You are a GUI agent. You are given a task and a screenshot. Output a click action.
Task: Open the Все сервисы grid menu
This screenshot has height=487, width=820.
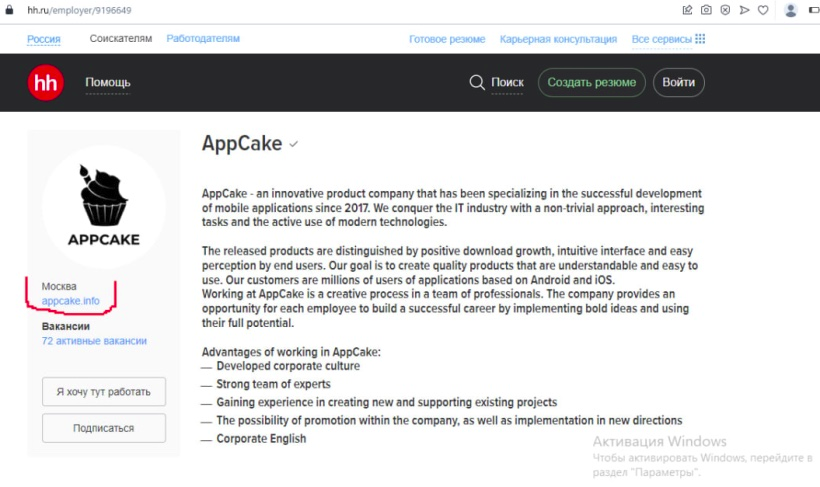[x=668, y=39]
